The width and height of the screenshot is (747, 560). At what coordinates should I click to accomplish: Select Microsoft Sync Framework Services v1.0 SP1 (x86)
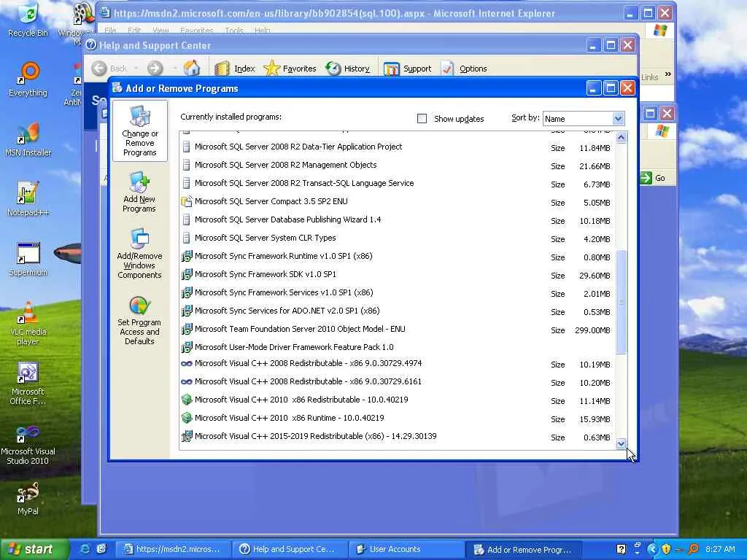[396, 293]
